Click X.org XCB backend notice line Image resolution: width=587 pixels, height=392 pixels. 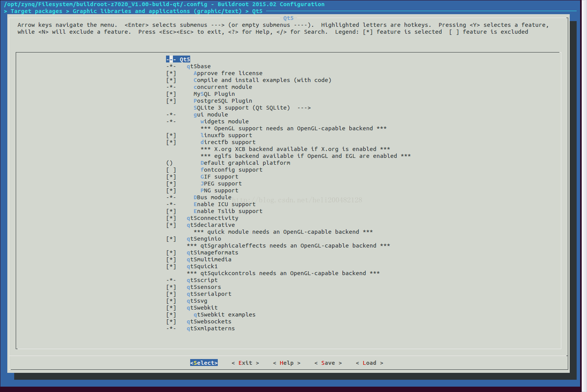(295, 149)
